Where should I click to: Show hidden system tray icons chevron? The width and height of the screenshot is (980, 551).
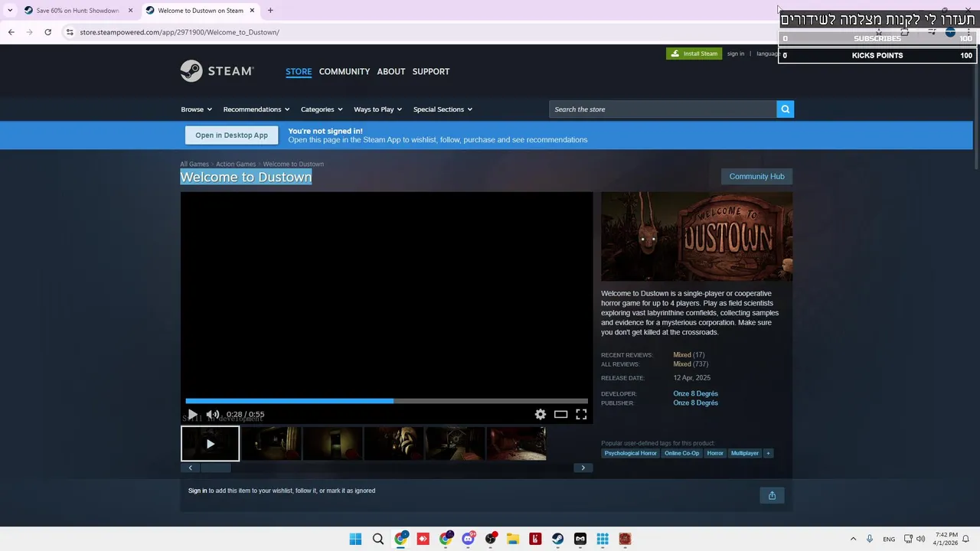click(853, 539)
